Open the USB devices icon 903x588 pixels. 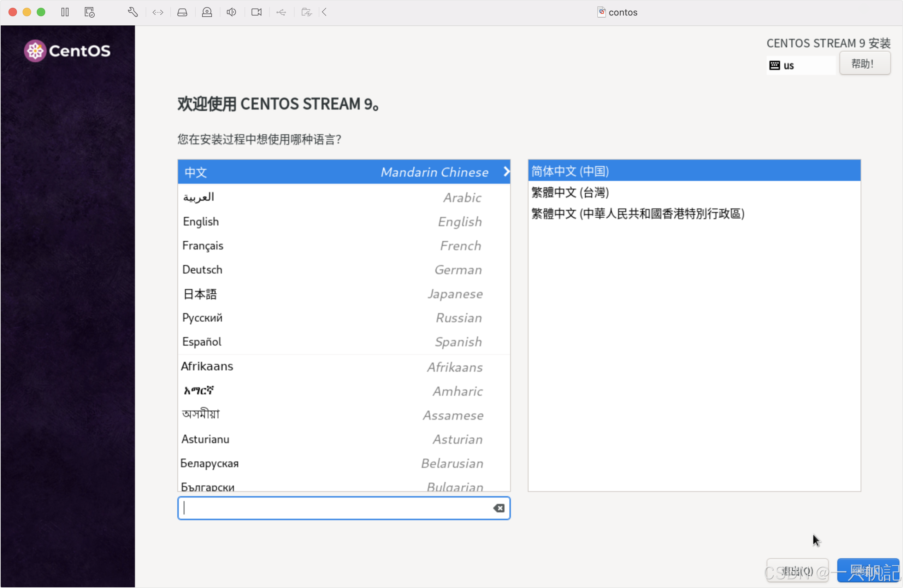(x=281, y=12)
